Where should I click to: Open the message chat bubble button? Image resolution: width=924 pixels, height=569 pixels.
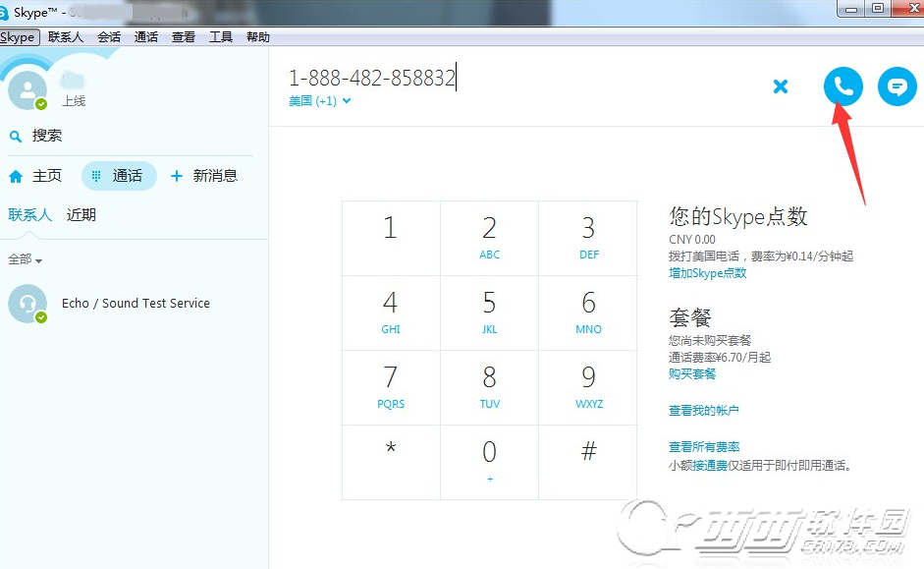pos(897,86)
